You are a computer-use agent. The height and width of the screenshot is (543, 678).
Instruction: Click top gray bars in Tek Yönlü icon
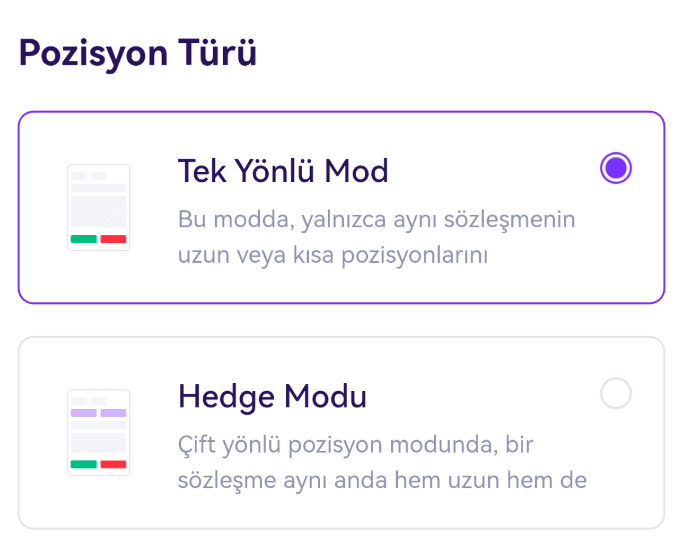point(89,176)
